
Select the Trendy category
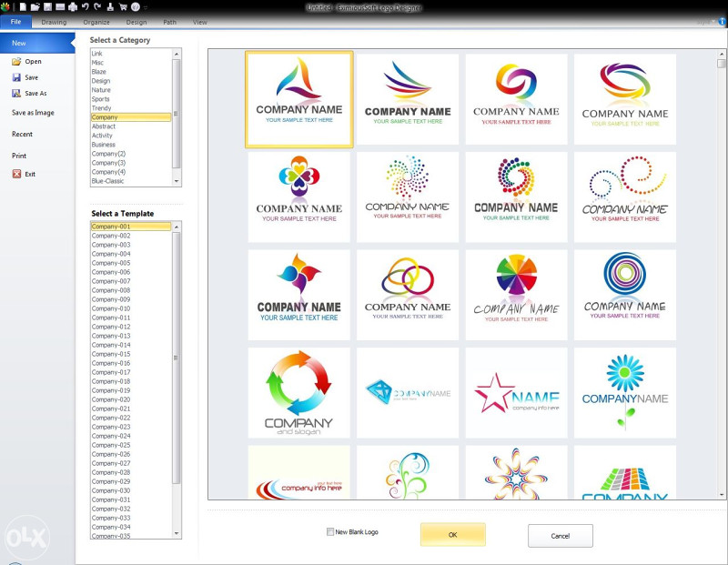point(131,108)
